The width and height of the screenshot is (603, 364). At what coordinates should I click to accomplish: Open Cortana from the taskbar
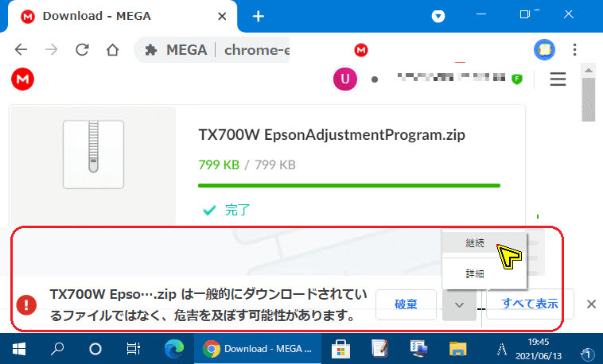point(95,349)
